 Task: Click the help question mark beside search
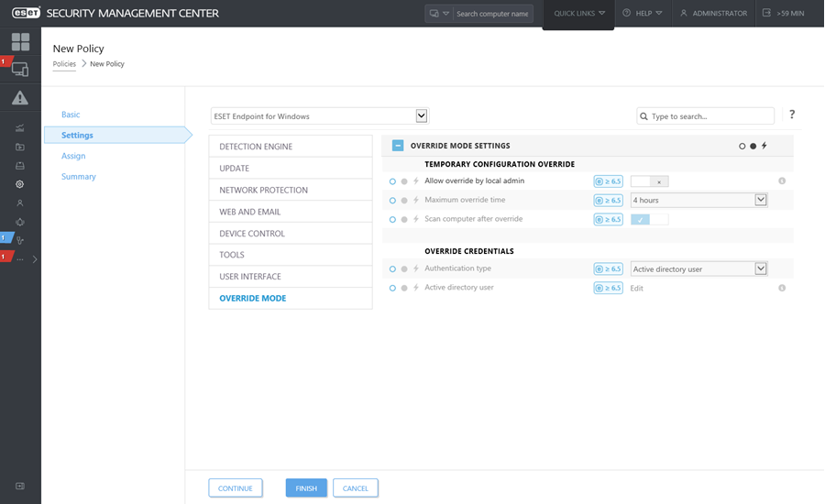[792, 115]
